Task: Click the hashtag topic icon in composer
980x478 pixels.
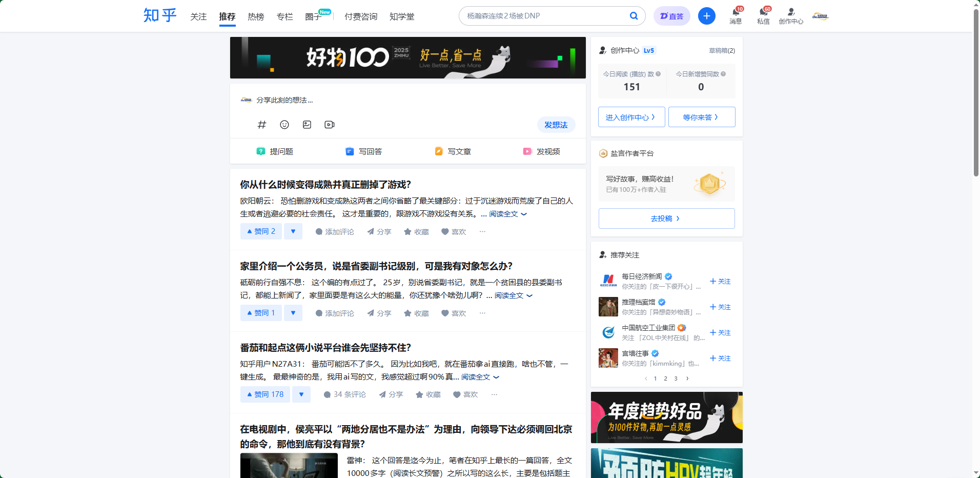Action: (262, 125)
